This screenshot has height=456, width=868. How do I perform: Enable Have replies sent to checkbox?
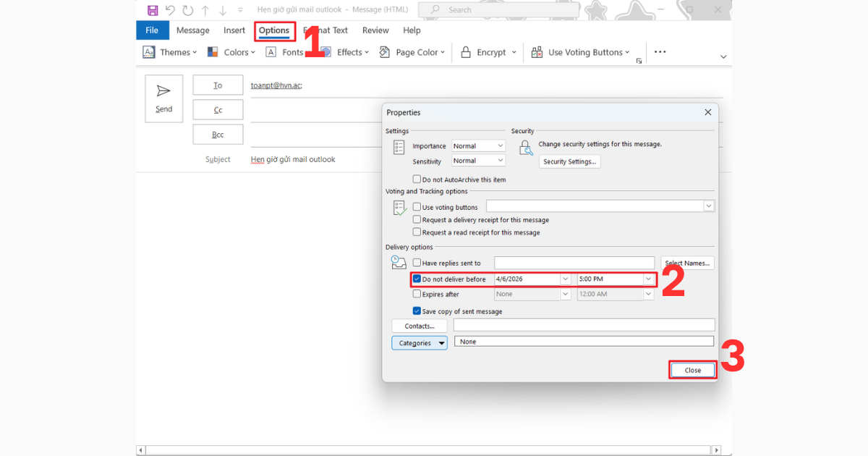(417, 263)
